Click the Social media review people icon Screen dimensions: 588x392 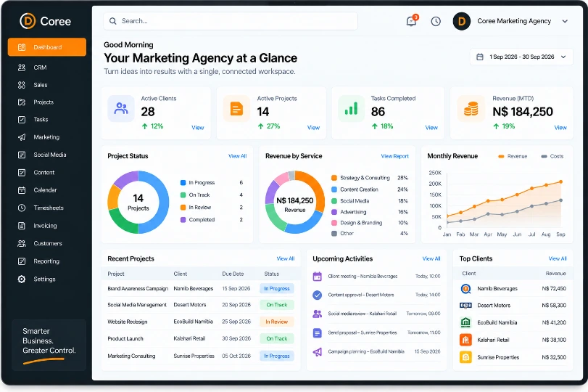[x=318, y=314]
